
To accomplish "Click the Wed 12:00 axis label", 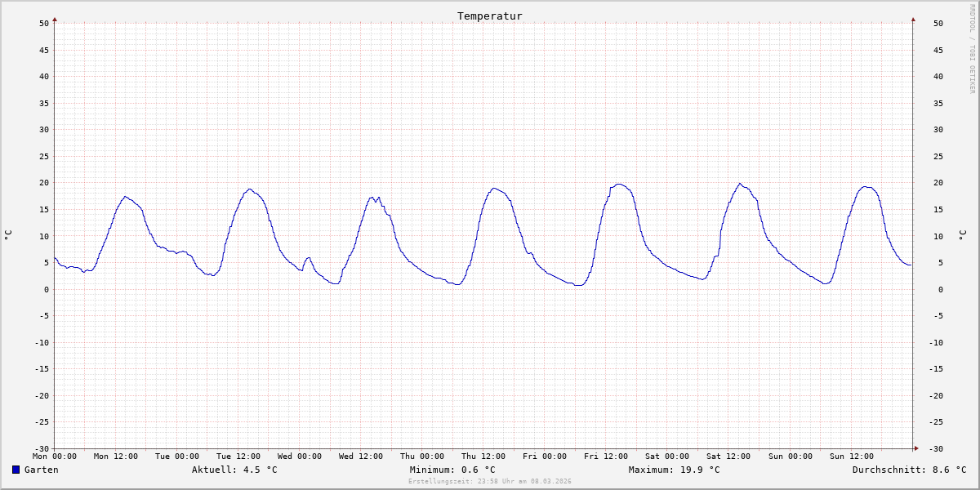I will point(361,457).
